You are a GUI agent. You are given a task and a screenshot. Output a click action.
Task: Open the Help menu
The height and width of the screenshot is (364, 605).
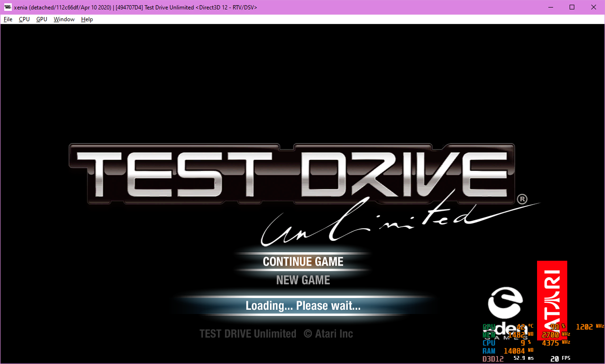[x=87, y=19]
